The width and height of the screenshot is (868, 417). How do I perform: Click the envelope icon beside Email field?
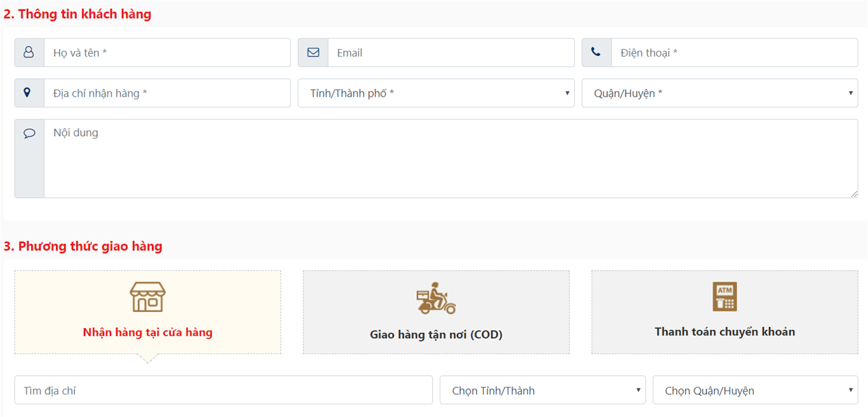point(313,53)
